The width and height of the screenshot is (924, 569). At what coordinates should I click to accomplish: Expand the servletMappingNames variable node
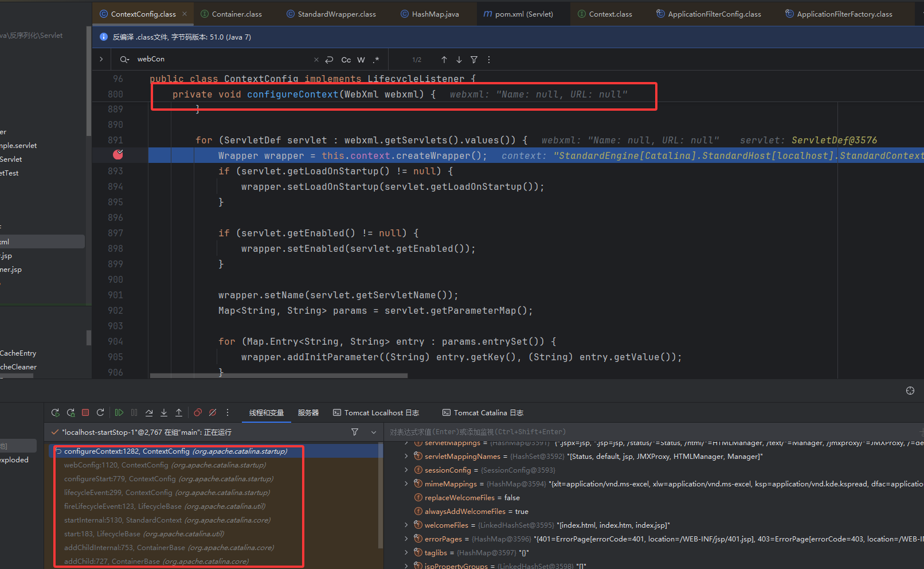point(406,456)
